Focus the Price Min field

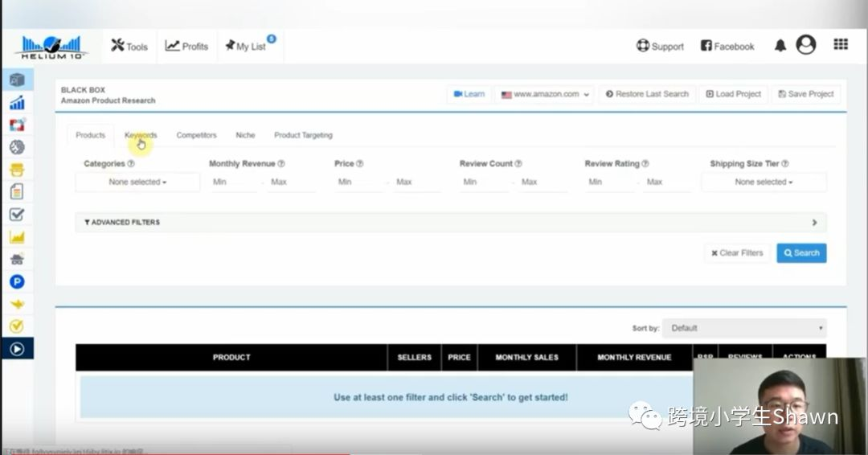(358, 182)
